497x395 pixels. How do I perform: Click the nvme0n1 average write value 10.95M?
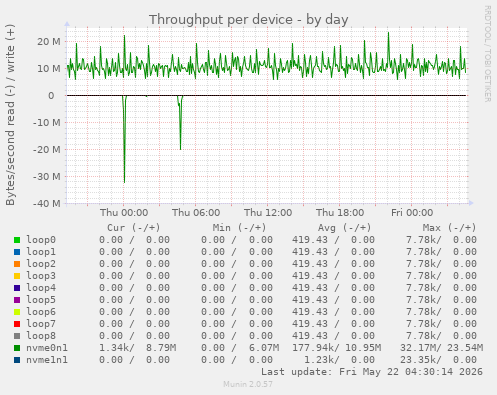click(x=363, y=348)
